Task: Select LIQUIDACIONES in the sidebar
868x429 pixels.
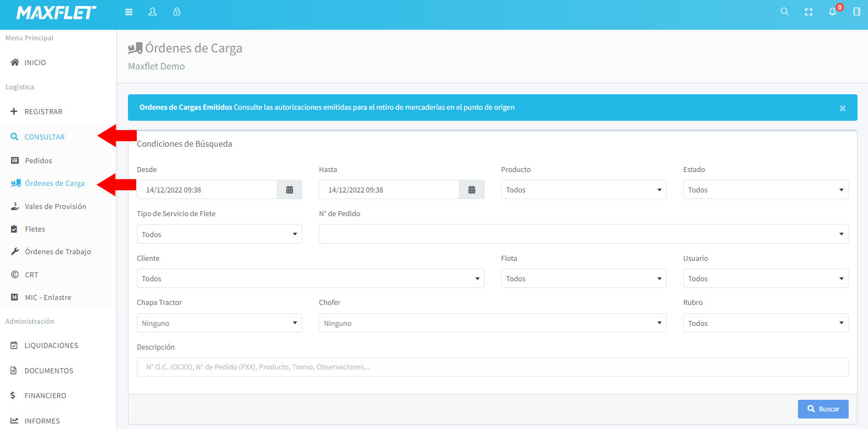Action: [x=51, y=345]
